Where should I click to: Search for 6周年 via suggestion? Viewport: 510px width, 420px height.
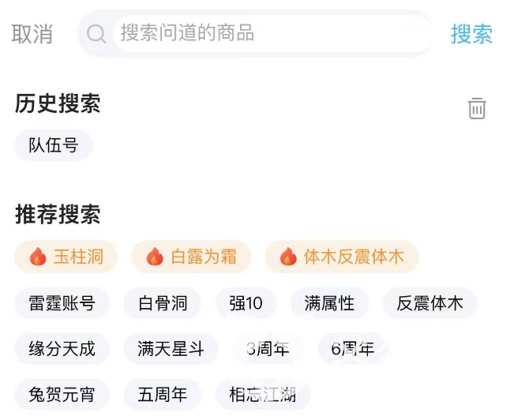coord(353,349)
